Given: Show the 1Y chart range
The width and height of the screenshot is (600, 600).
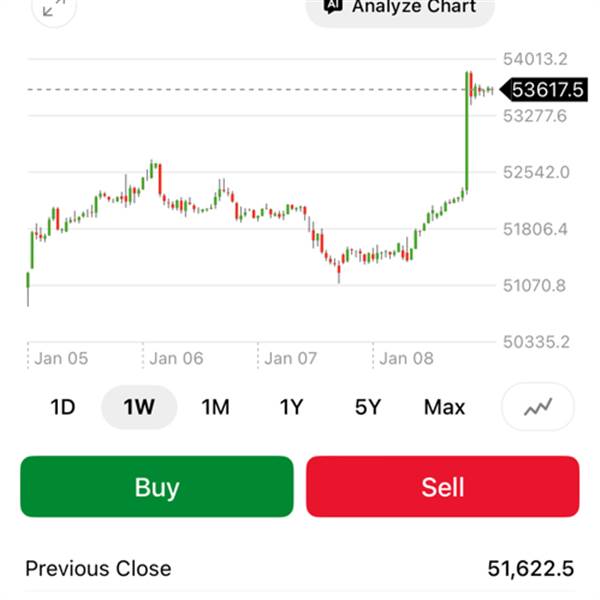Looking at the screenshot, I should (x=291, y=407).
